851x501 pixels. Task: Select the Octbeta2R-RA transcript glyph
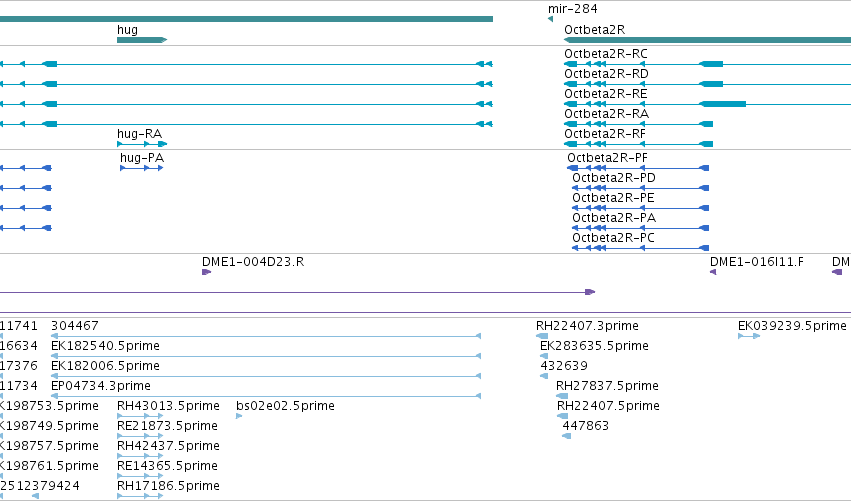pos(639,124)
